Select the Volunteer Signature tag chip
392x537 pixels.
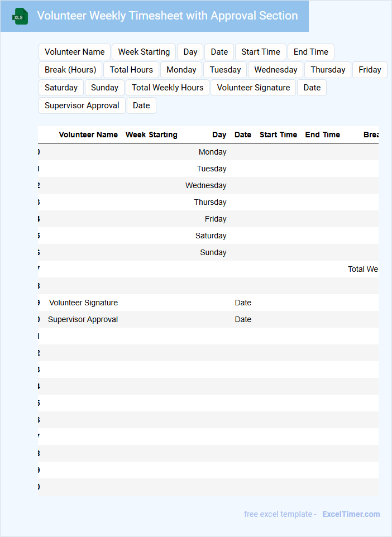click(253, 88)
